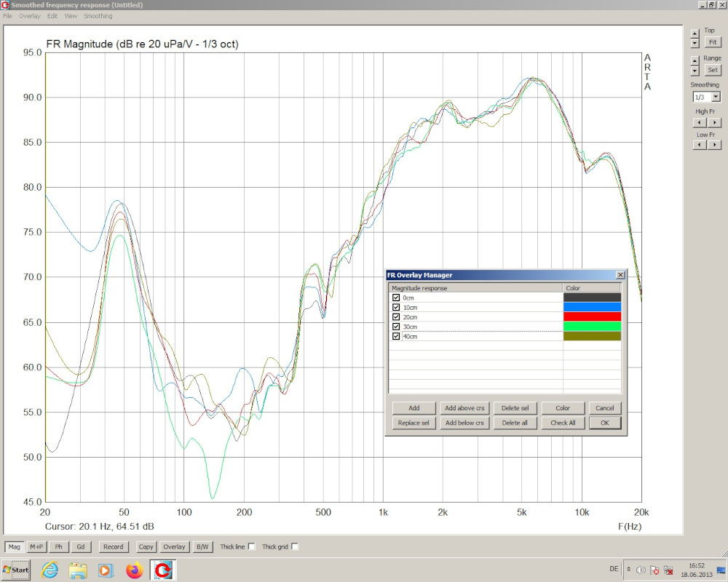
Task: Click the red 20cm color swatch
Action: coord(592,316)
